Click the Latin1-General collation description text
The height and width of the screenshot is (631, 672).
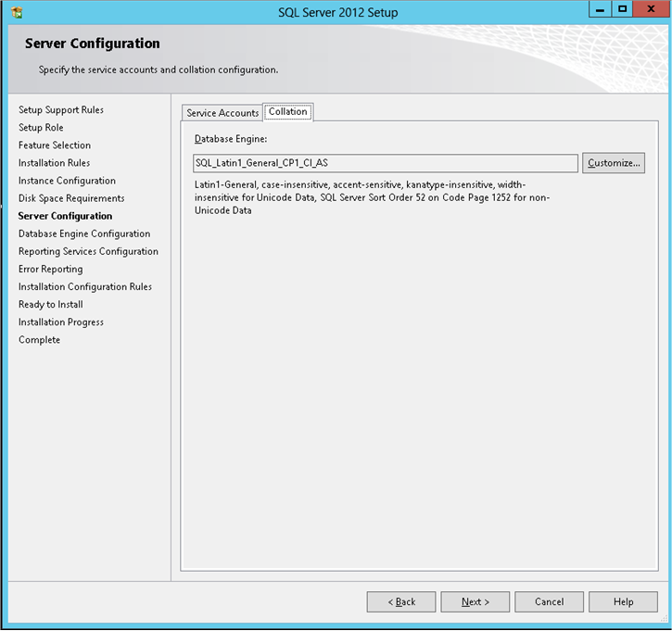[x=372, y=197]
